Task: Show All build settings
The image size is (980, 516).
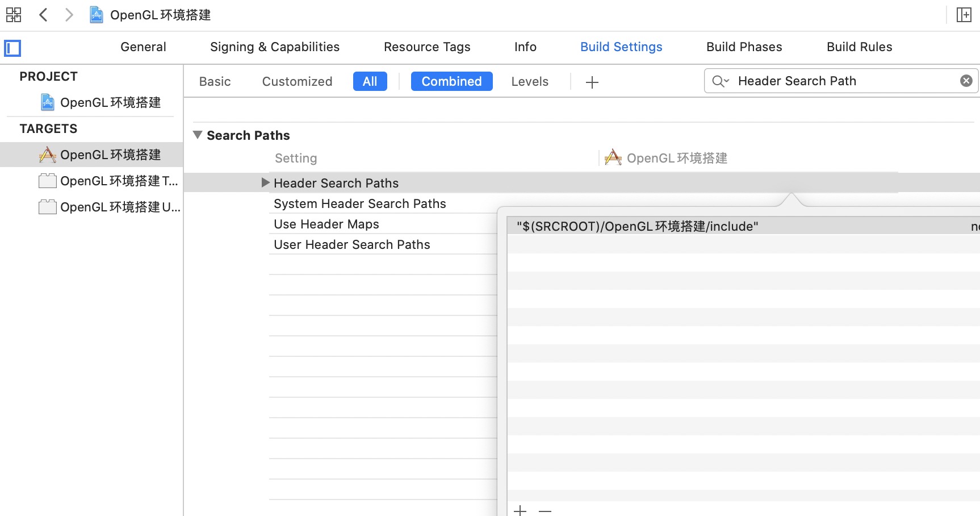Action: [370, 81]
